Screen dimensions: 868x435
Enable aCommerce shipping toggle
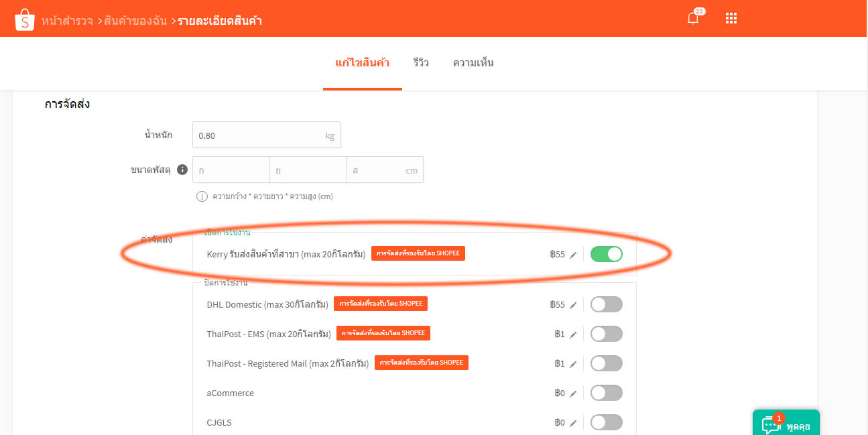(x=607, y=393)
